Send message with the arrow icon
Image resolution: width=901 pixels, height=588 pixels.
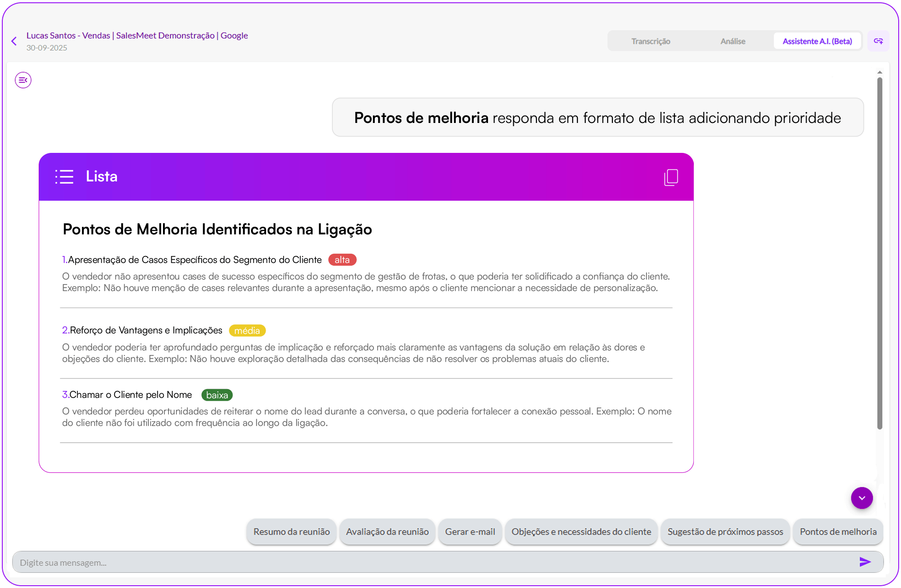tap(865, 562)
